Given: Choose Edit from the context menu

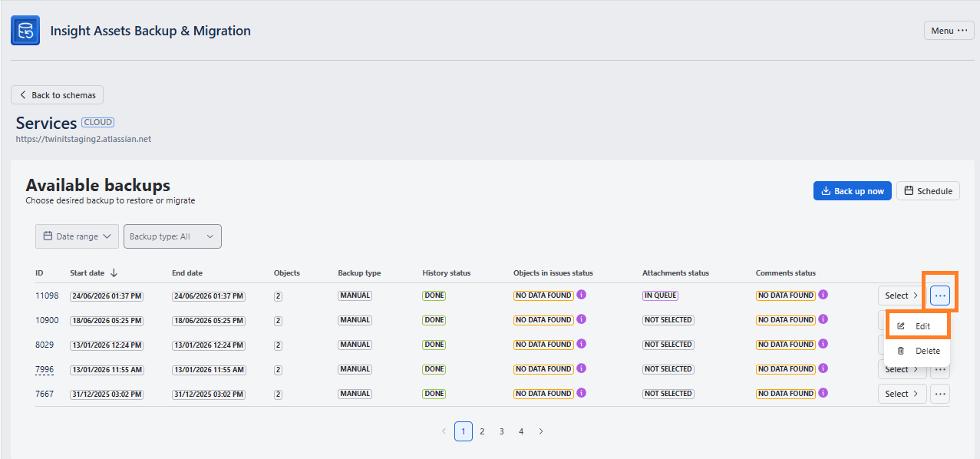Looking at the screenshot, I should pyautogui.click(x=917, y=326).
